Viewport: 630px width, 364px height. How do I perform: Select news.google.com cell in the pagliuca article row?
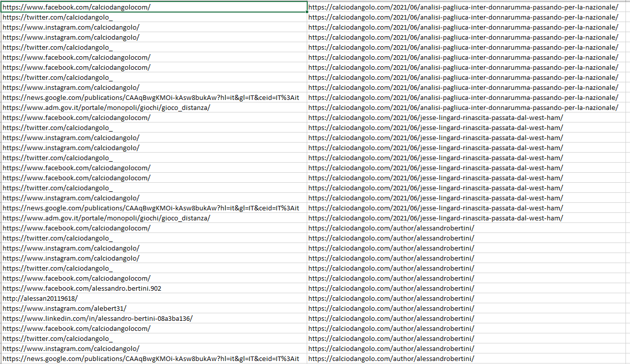click(151, 97)
